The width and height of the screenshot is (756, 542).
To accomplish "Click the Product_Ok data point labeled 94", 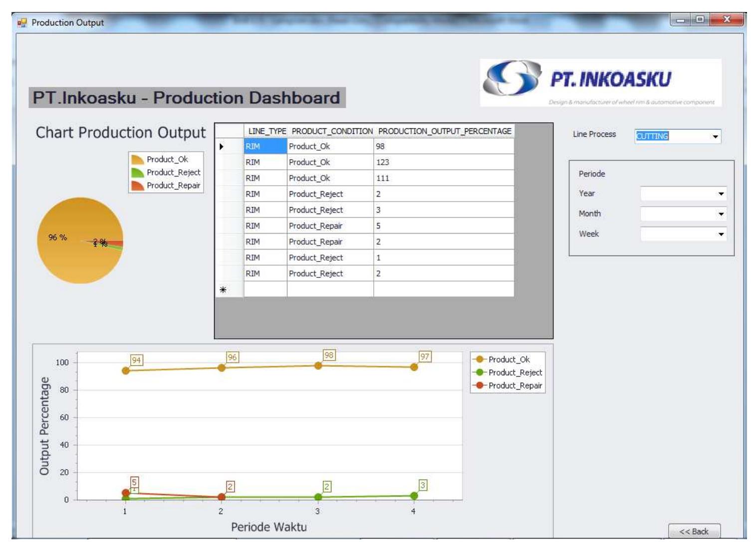I will pyautogui.click(x=126, y=370).
